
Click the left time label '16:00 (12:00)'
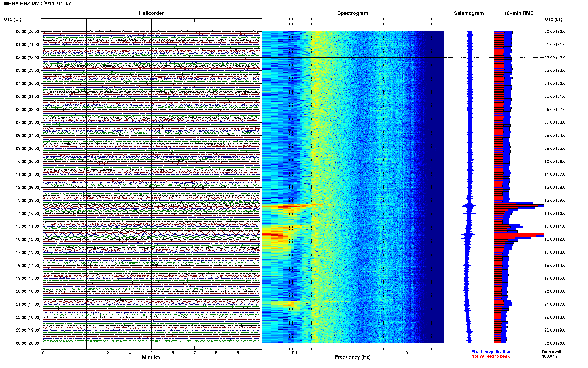pyautogui.click(x=28, y=239)
